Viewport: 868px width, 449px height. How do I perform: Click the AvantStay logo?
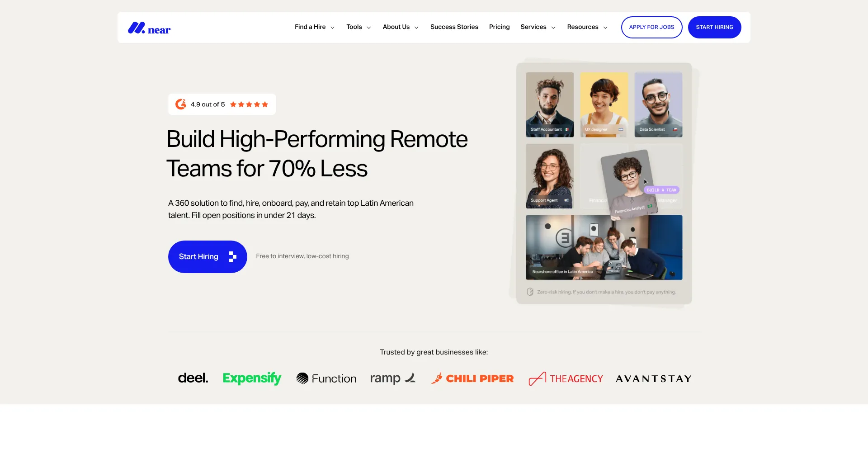point(654,379)
